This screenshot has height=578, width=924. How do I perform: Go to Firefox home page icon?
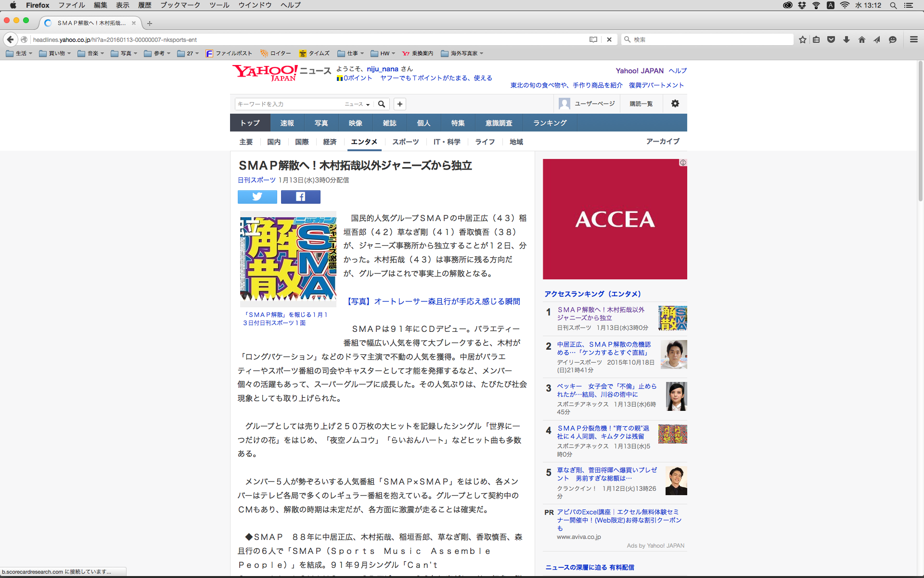tap(861, 39)
